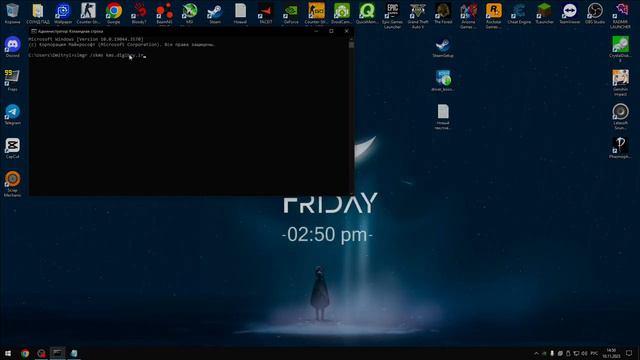Open the notification center icon
Viewport: 640px width, 360px height.
[x=629, y=353]
